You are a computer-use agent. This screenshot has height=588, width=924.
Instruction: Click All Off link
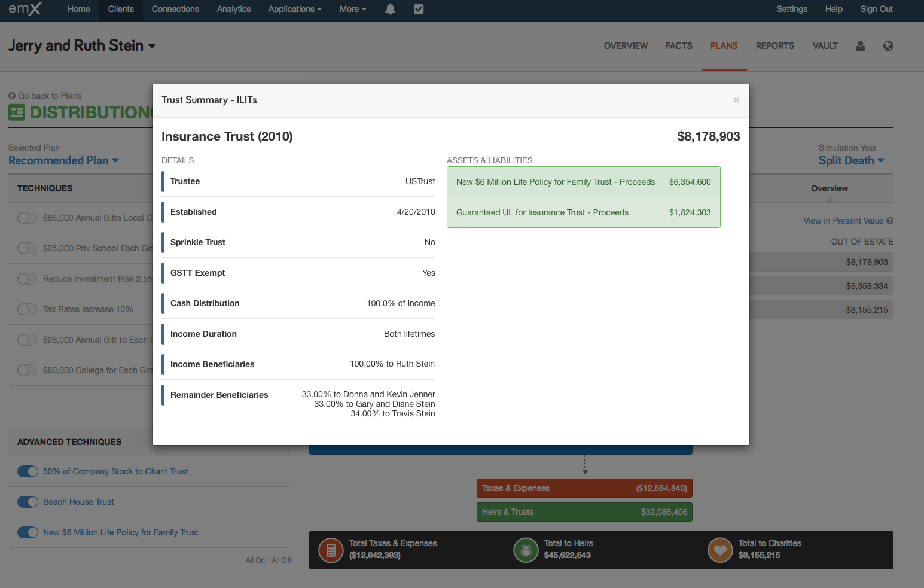pos(282,560)
